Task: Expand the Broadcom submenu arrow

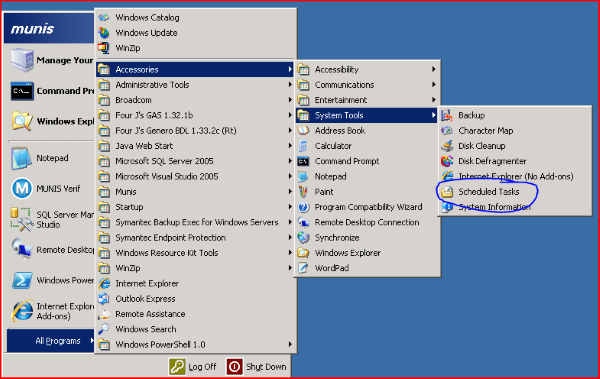Action: [x=290, y=100]
